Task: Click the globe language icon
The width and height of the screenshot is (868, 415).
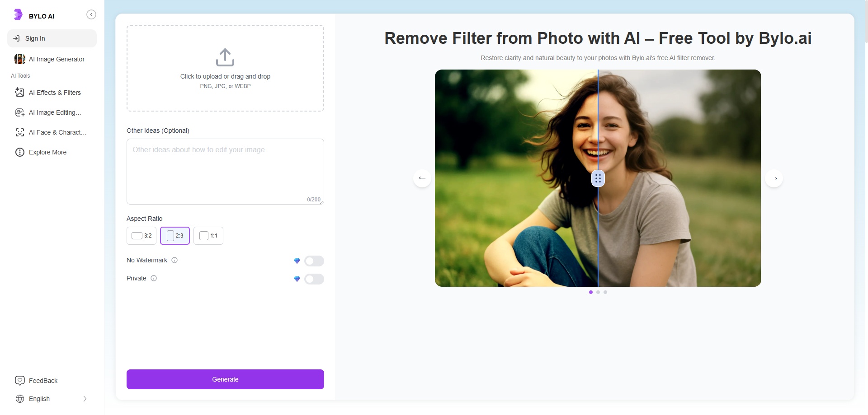Action: pos(20,399)
